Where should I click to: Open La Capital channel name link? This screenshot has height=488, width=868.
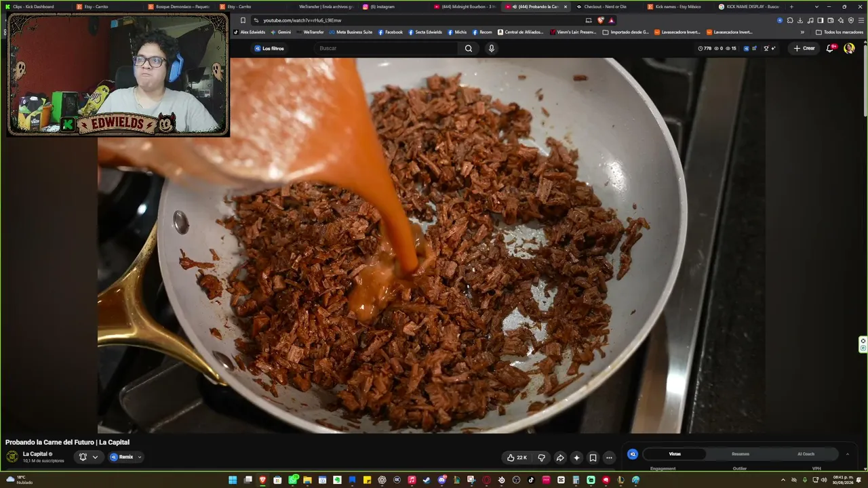[x=35, y=454]
